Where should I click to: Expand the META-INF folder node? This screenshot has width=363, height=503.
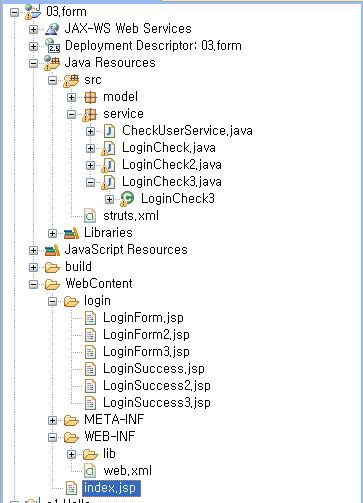(52, 420)
